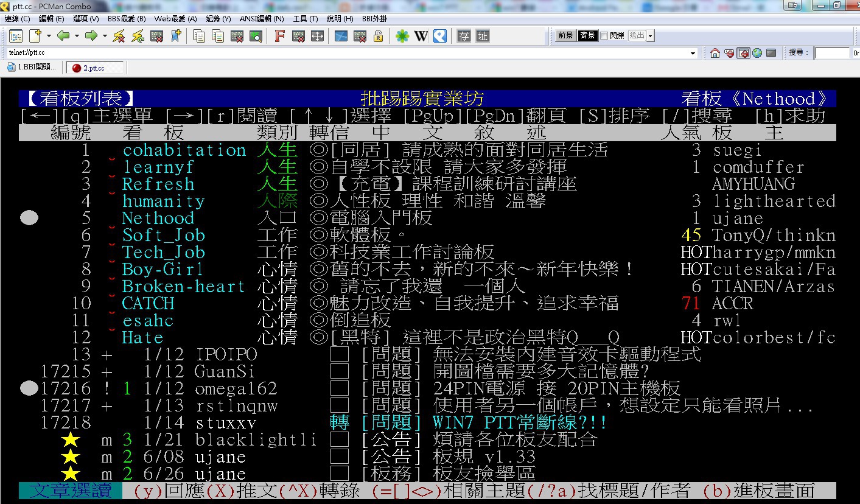The height and width of the screenshot is (504, 860).
Task: Expand the forward arrow history dropdown
Action: pyautogui.click(x=105, y=36)
